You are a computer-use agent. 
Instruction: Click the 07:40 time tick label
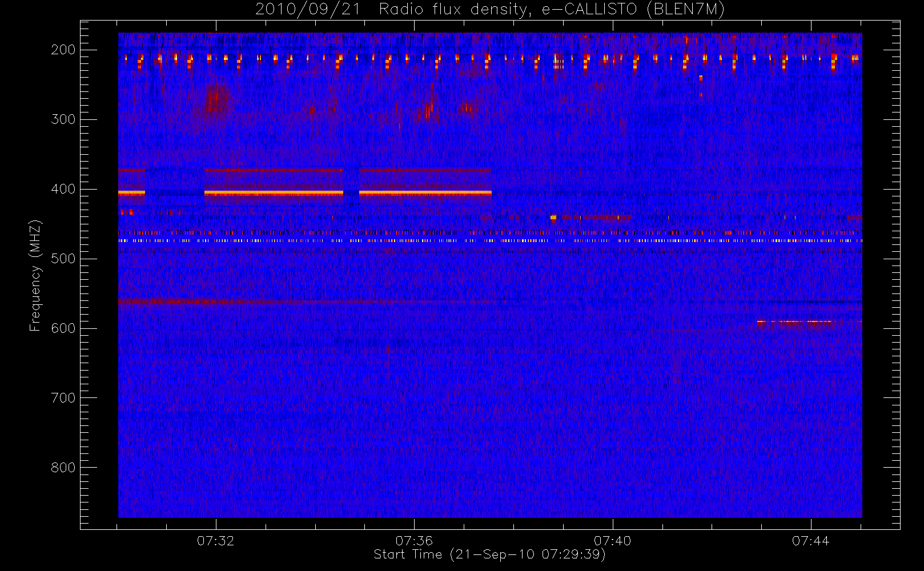(612, 541)
